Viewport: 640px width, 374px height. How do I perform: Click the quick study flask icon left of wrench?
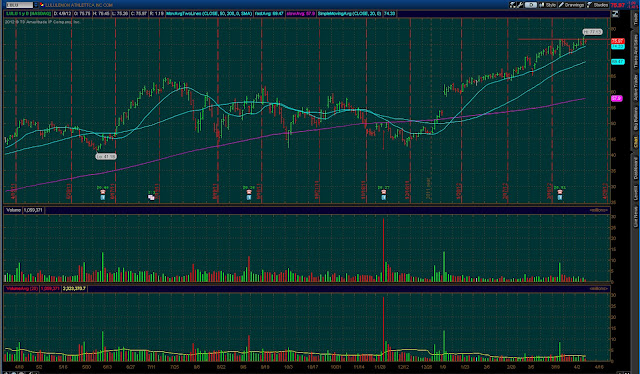513,5
